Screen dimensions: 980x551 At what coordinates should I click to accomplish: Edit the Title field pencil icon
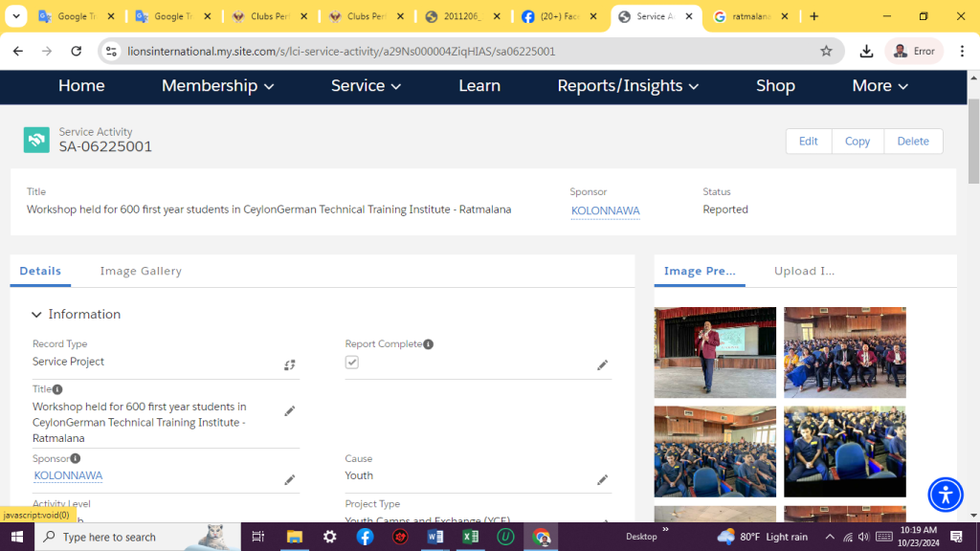point(289,411)
